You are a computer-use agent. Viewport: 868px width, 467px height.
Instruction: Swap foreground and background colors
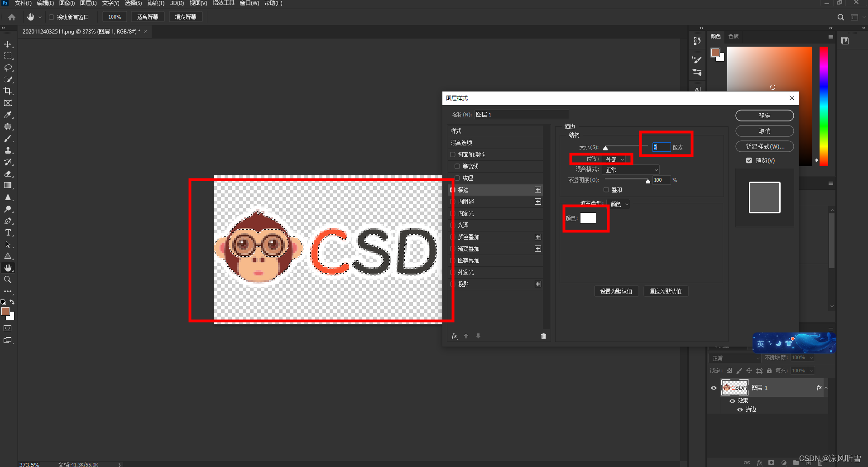[x=12, y=302]
